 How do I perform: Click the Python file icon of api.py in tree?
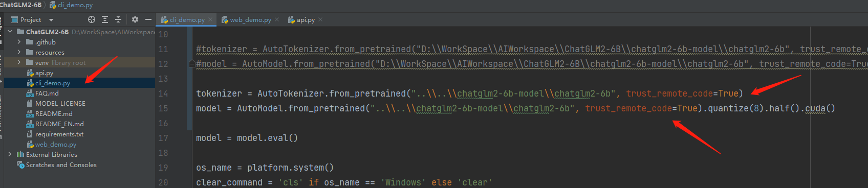coord(30,73)
